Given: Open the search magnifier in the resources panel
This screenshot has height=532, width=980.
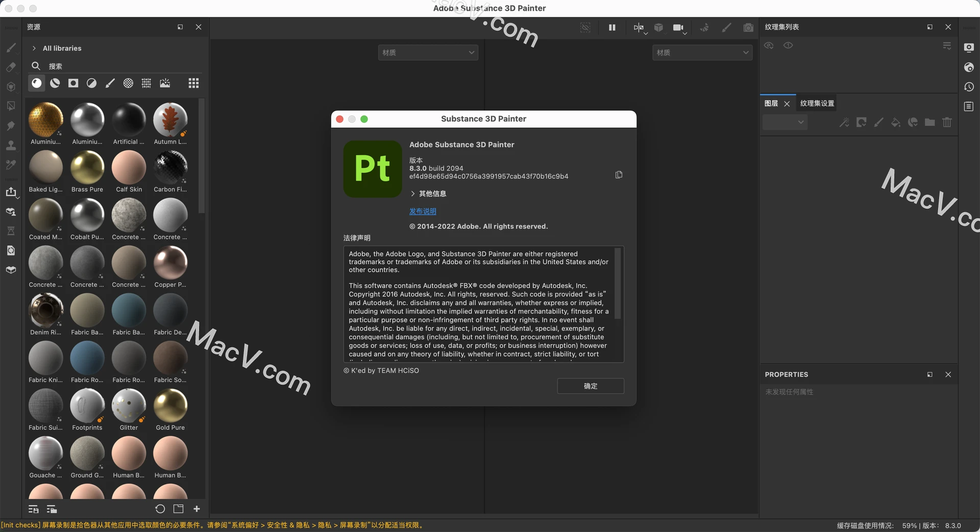Looking at the screenshot, I should tap(36, 66).
